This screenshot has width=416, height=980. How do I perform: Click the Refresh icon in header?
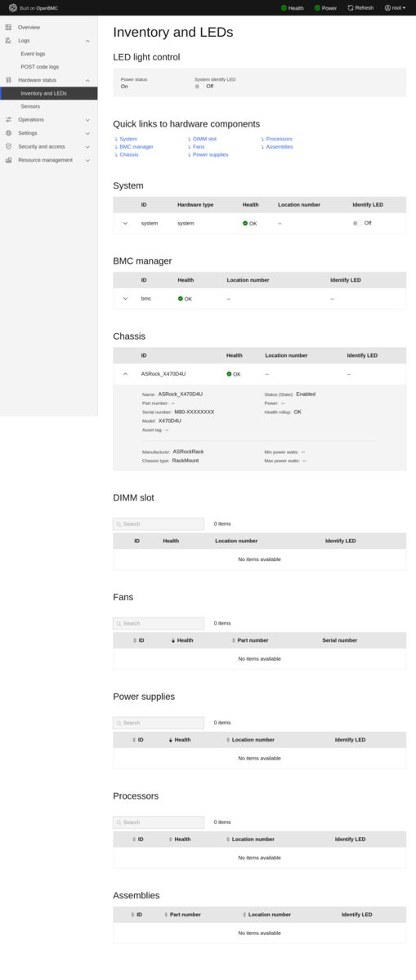pyautogui.click(x=351, y=7)
